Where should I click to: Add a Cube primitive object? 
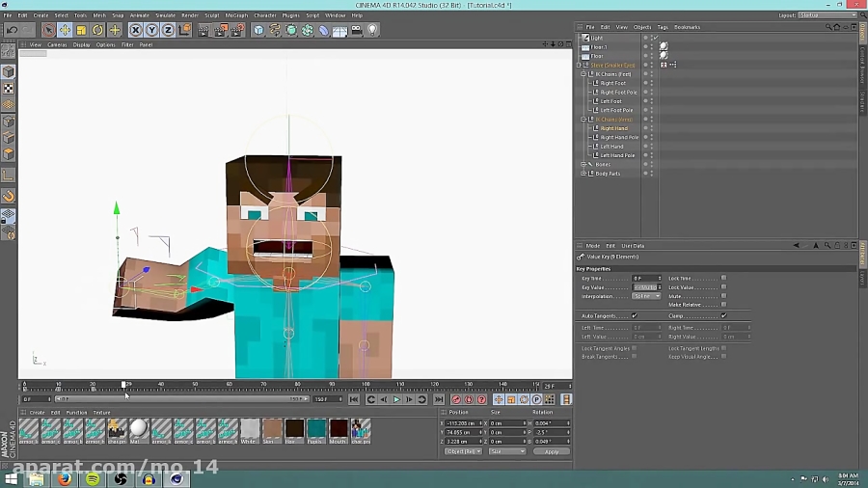[x=258, y=30]
